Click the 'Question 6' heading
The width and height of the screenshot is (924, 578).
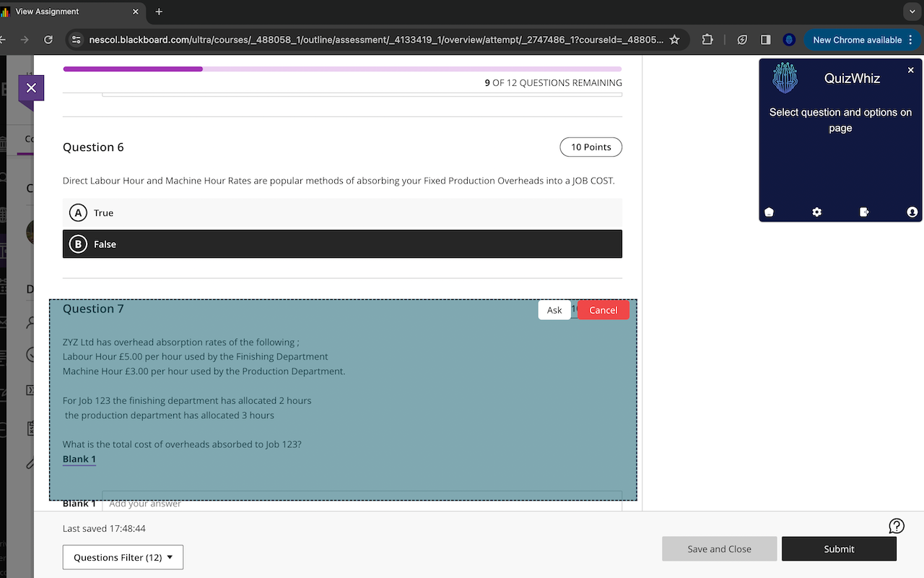93,147
